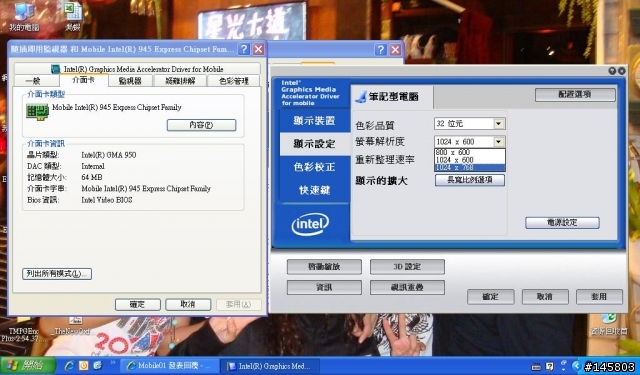The height and width of the screenshot is (375, 640).
Task: Switch to the 監視器 tab
Action: (130, 81)
